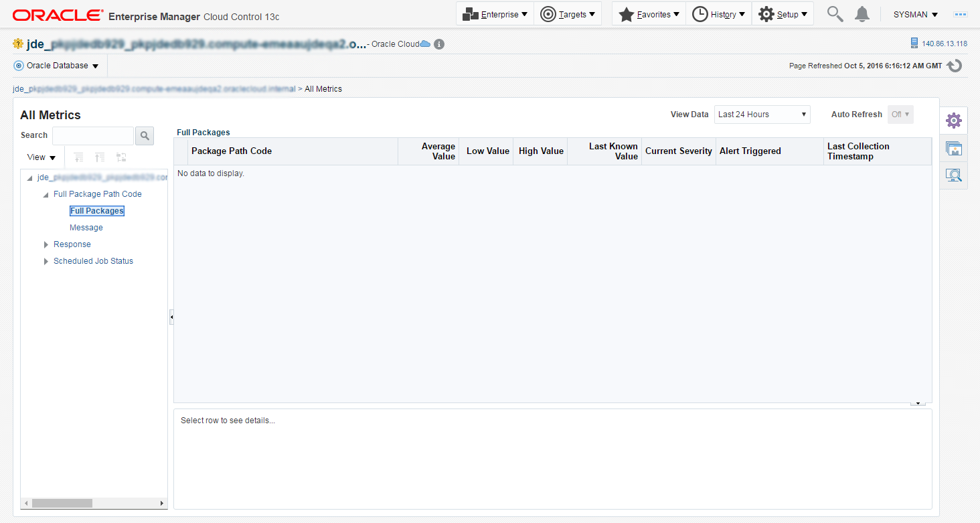Open the host link 140.86.13.118
Viewport: 980px width, 523px height.
coord(945,44)
